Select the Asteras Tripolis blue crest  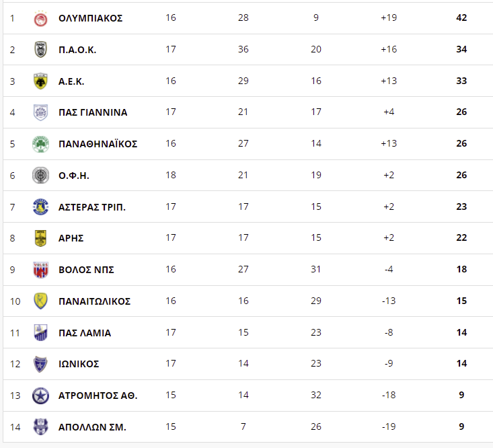pyautogui.click(x=40, y=207)
